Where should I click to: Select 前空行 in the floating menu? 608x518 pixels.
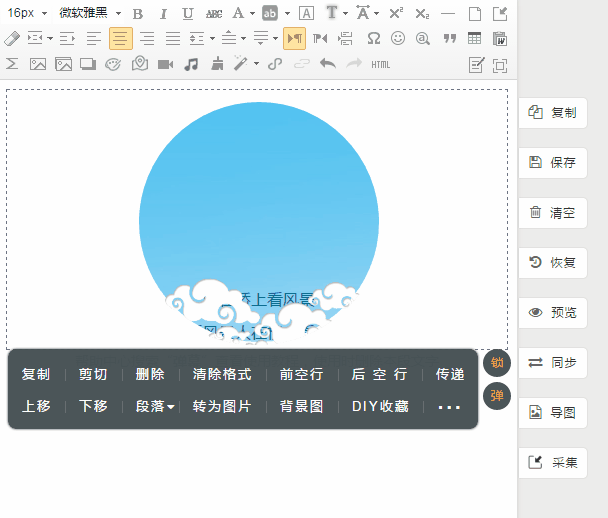point(302,374)
